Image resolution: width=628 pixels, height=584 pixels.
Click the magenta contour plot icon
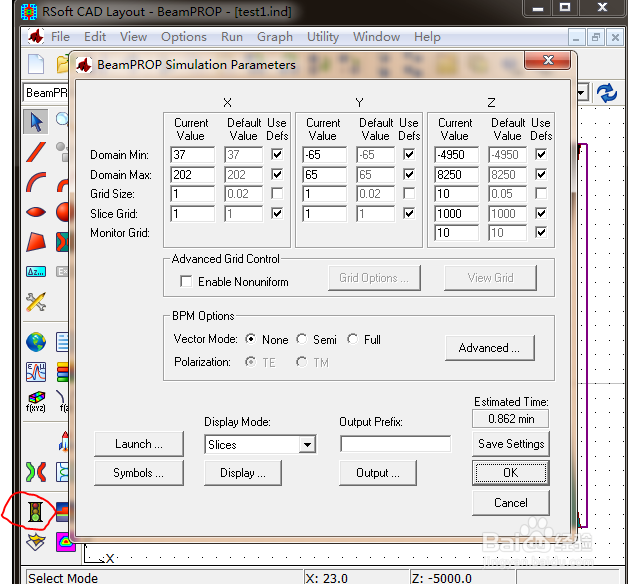65,542
